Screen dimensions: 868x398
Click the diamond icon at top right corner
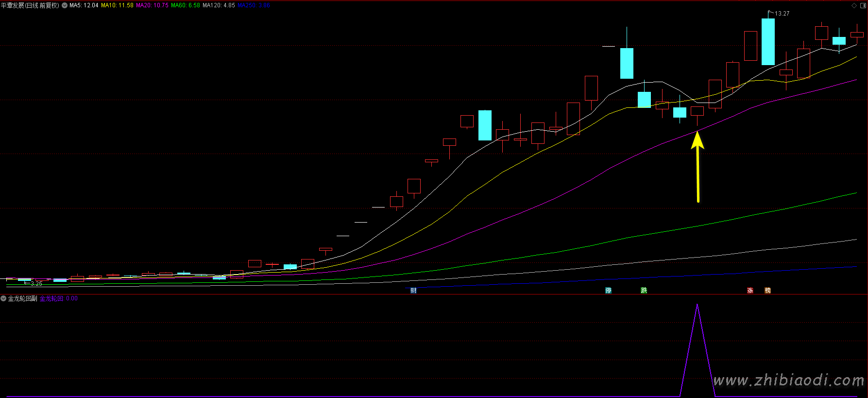pyautogui.click(x=854, y=6)
